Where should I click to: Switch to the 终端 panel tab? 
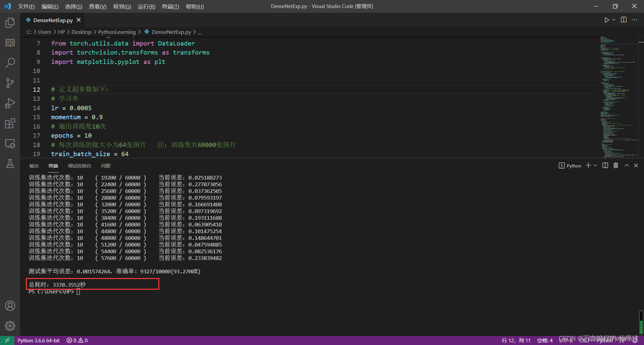point(53,166)
